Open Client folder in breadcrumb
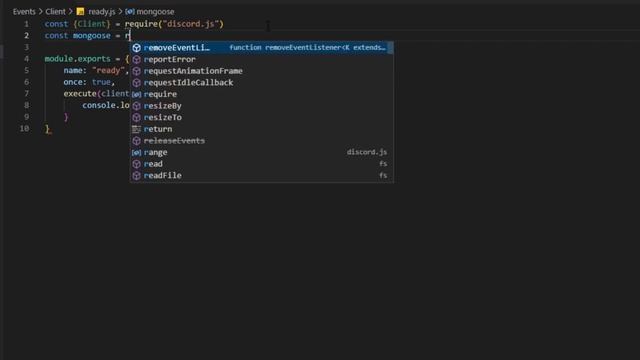The image size is (640, 360). [56, 11]
